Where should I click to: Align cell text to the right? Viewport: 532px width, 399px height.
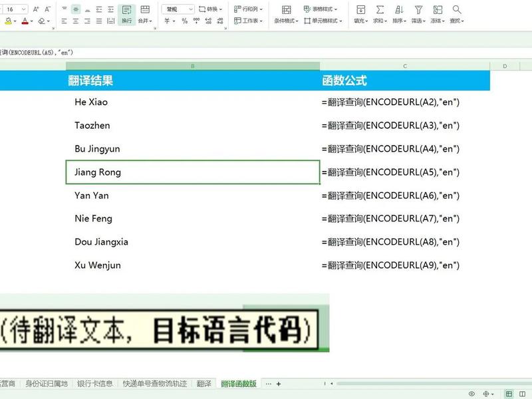pyautogui.click(x=87, y=21)
